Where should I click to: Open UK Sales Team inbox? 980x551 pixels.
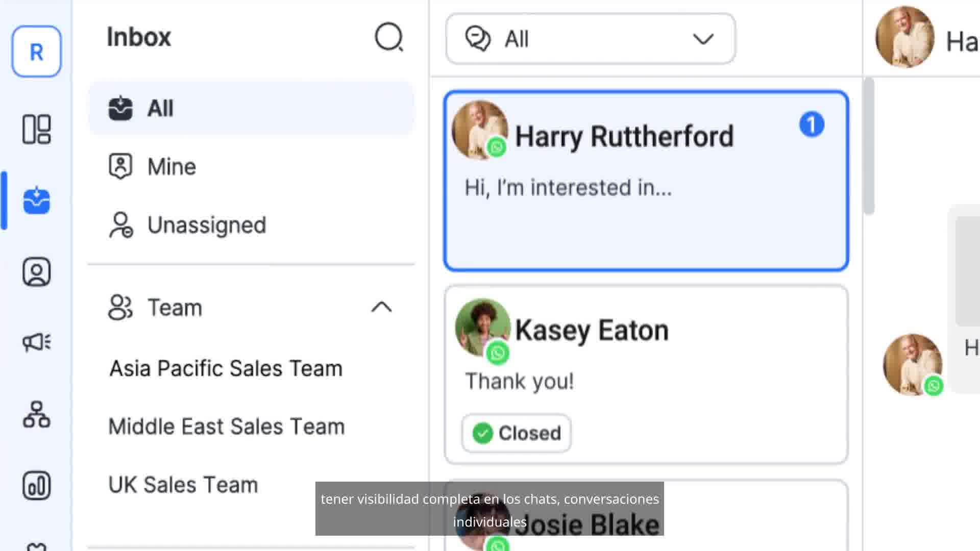click(183, 485)
